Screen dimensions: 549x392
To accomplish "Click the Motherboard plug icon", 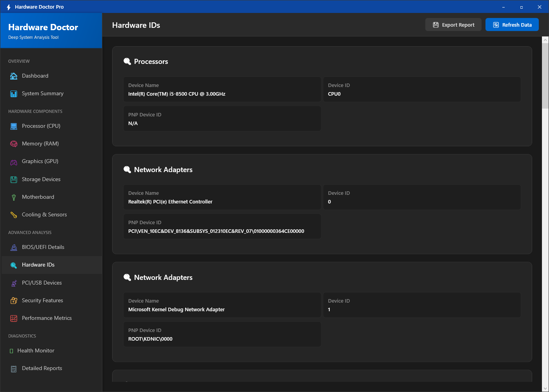I will pos(14,197).
